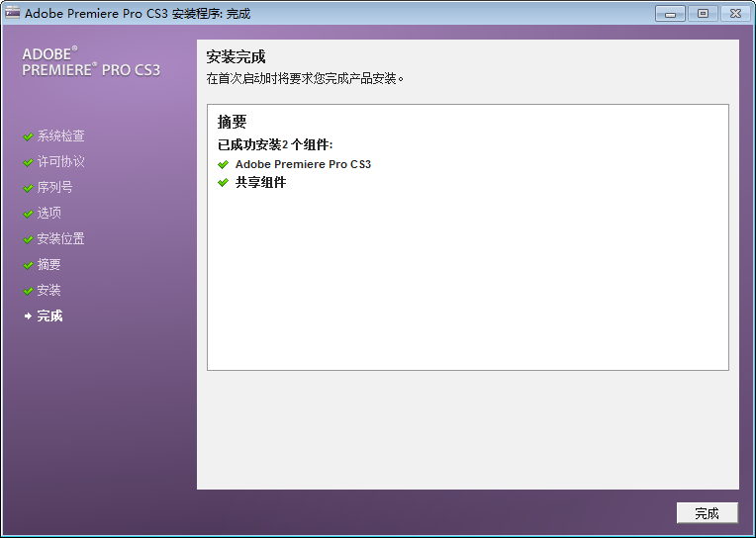756x538 pixels.
Task: Click the checkmark beside Adobe Premiere Pro CS3 component
Action: coord(224,164)
